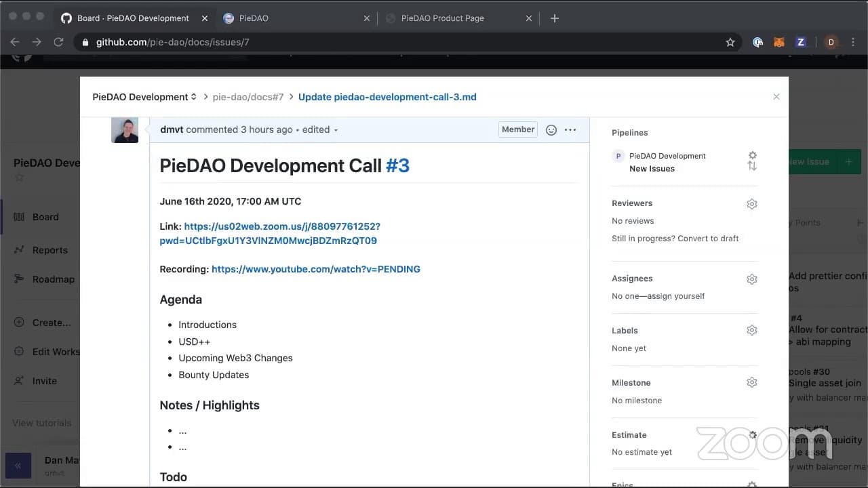Viewport: 868px width, 488px height.
Task: Select the New Issues pipeline name
Action: pyautogui.click(x=652, y=169)
